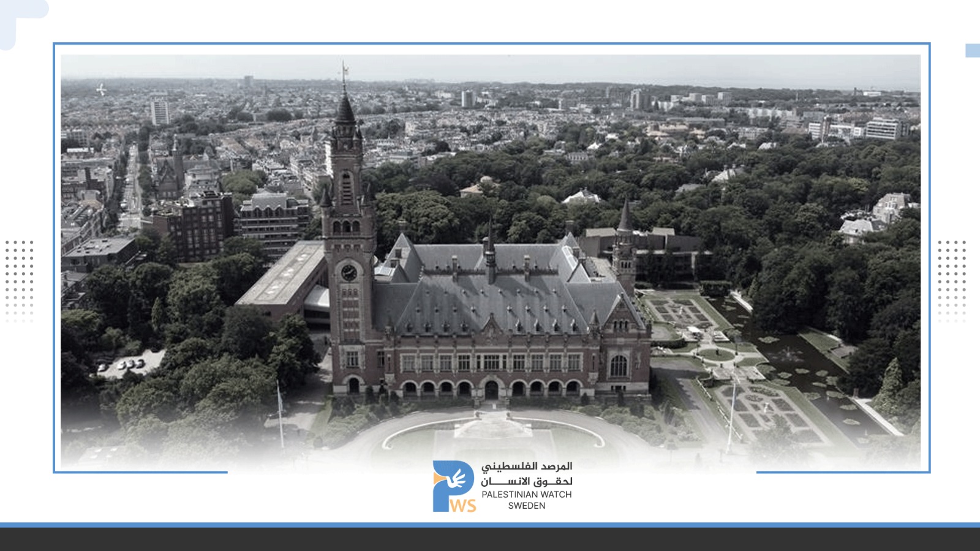Click the second Arabic text line

(526, 481)
